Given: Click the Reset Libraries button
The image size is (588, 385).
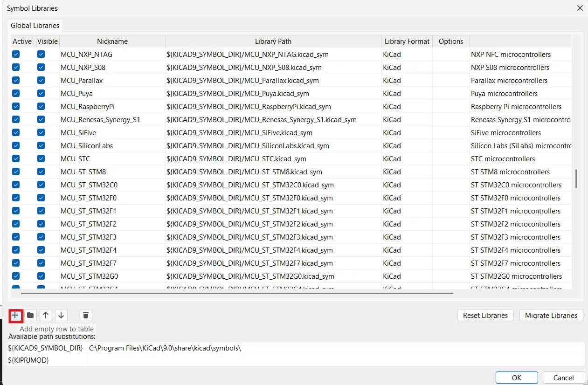Looking at the screenshot, I should point(485,315).
